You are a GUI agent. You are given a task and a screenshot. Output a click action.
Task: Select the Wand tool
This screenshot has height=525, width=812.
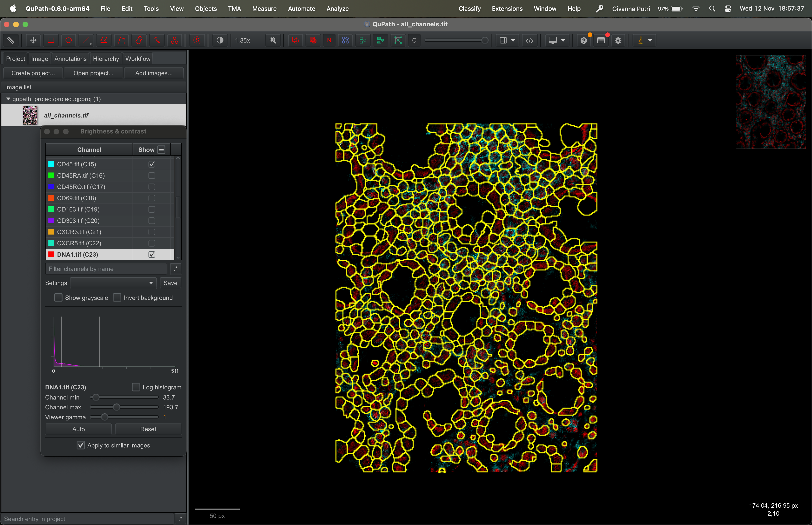[x=157, y=40]
